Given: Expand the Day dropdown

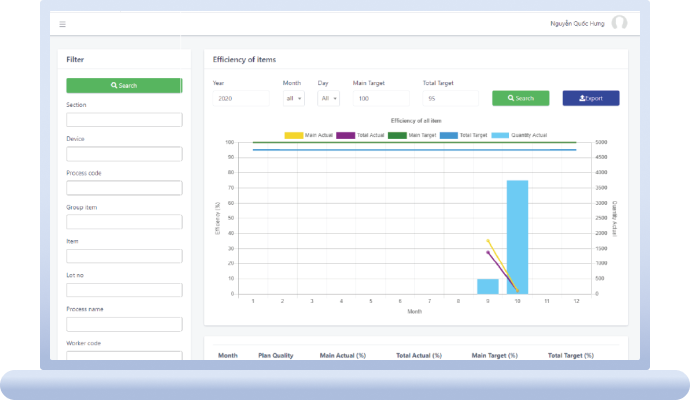Looking at the screenshot, I should pos(328,98).
